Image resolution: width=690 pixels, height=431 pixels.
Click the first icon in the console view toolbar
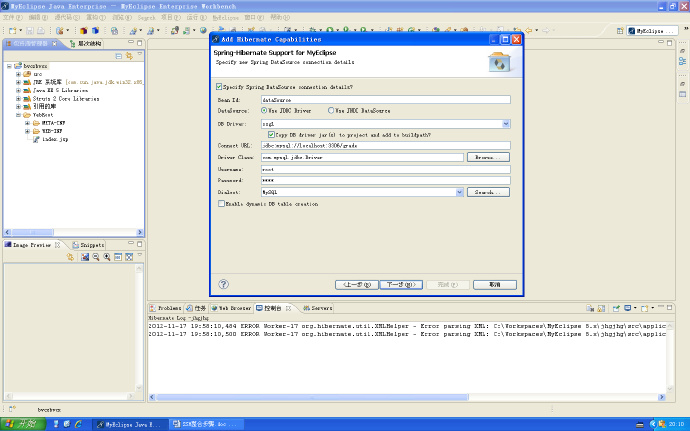590,308
